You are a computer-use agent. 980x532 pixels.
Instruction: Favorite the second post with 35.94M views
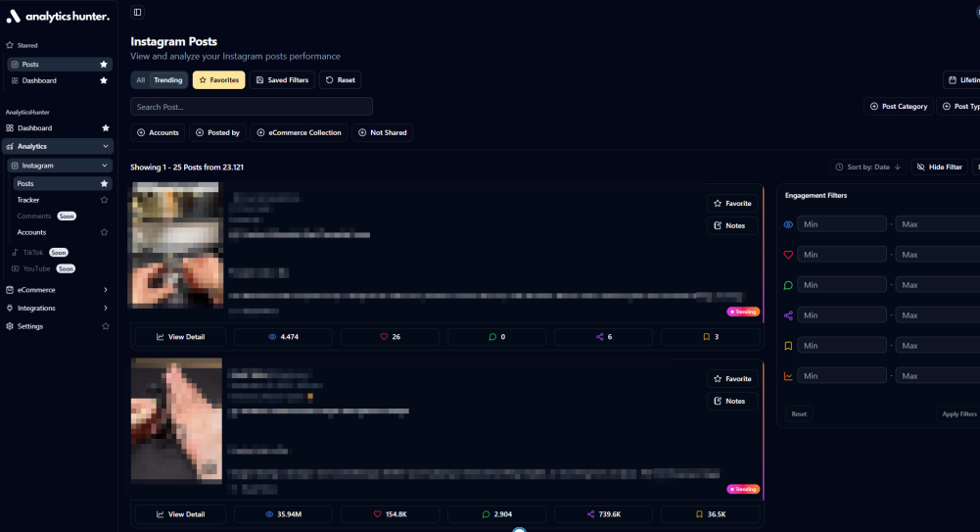coord(732,379)
